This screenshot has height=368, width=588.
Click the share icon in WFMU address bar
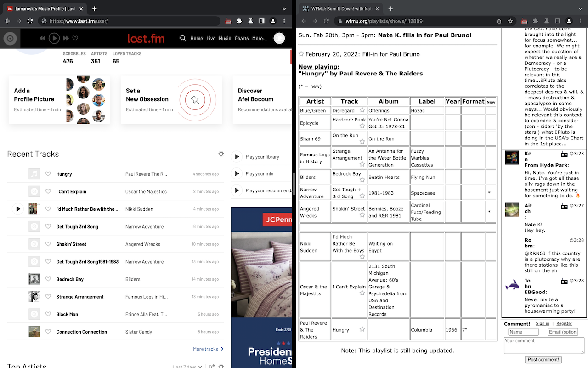499,21
